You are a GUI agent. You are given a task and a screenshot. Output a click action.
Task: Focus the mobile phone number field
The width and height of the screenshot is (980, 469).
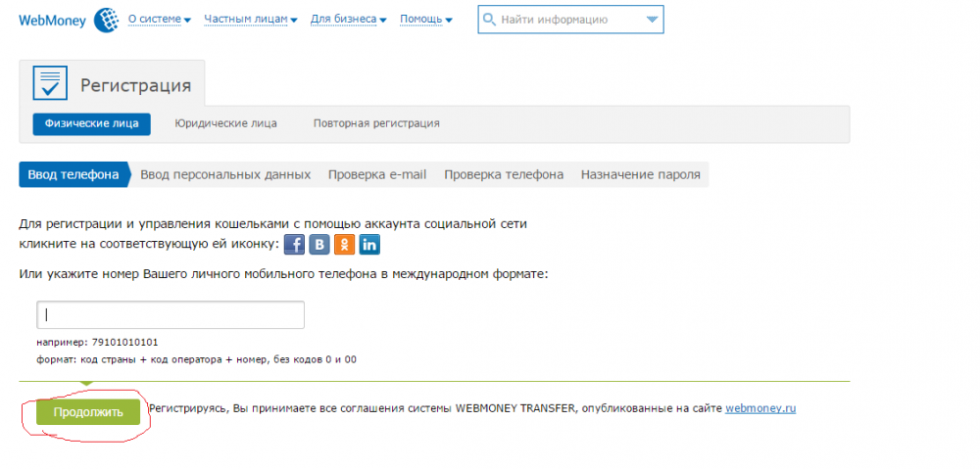[171, 315]
